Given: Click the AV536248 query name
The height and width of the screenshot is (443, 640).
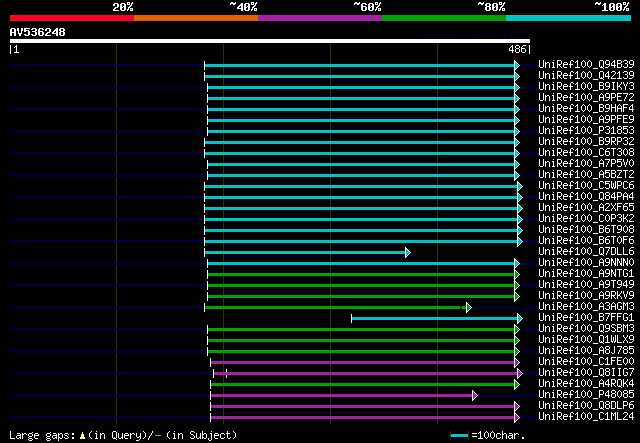Looking at the screenshot, I should (38, 32).
